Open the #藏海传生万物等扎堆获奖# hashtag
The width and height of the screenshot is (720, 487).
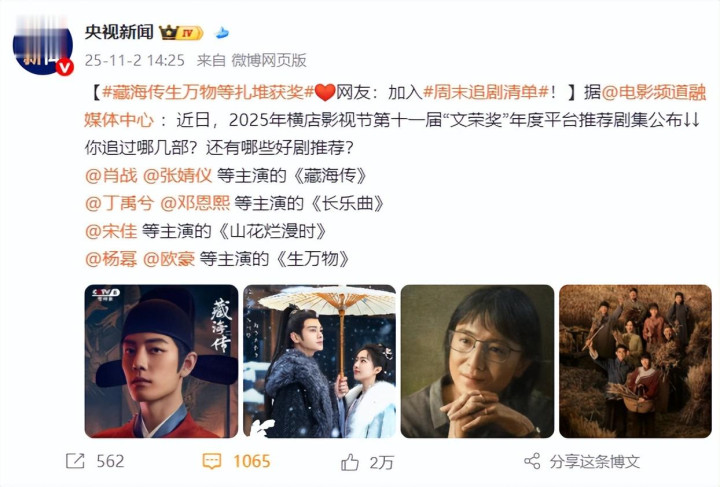point(208,93)
